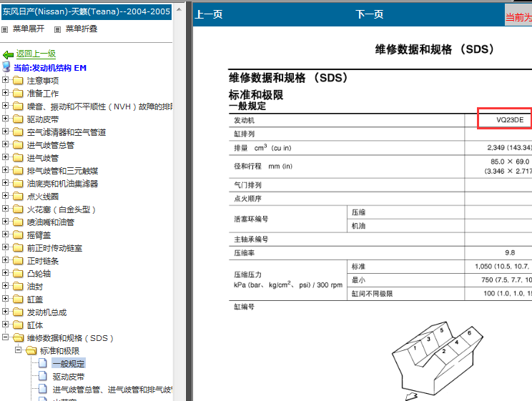Click the tree panel scroll-up arrow

(179, 9)
